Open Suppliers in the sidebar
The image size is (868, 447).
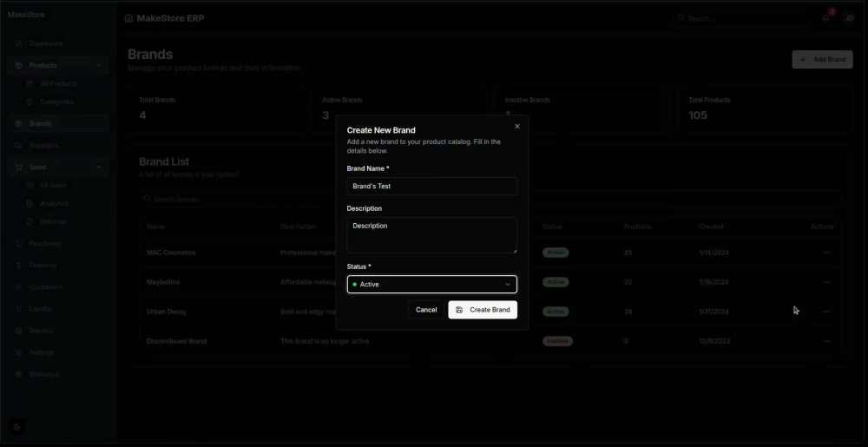pyautogui.click(x=58, y=146)
